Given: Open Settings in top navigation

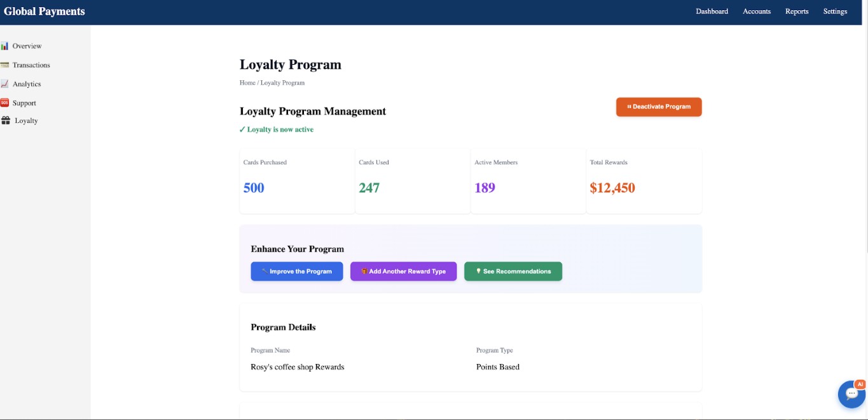Looking at the screenshot, I should coord(835,11).
